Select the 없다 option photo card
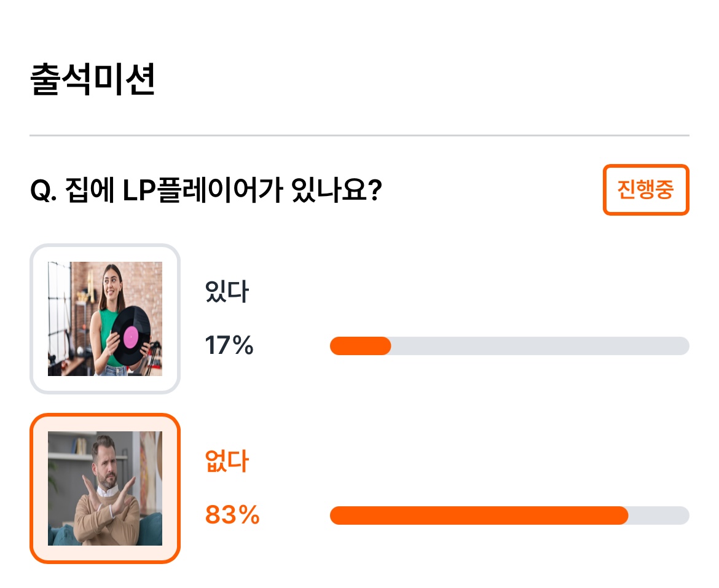Screen dimensions: 719x588 [105, 488]
